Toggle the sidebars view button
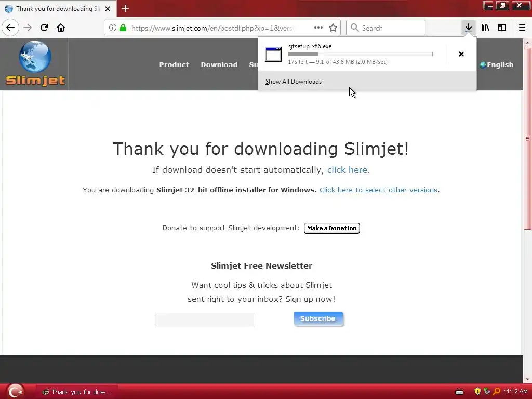The height and width of the screenshot is (399, 532). (x=502, y=28)
